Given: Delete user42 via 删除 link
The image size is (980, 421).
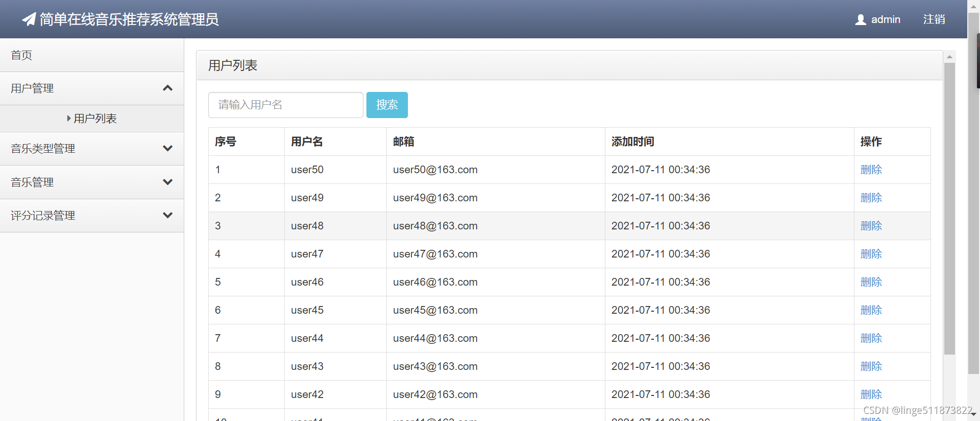Looking at the screenshot, I should pos(871,394).
